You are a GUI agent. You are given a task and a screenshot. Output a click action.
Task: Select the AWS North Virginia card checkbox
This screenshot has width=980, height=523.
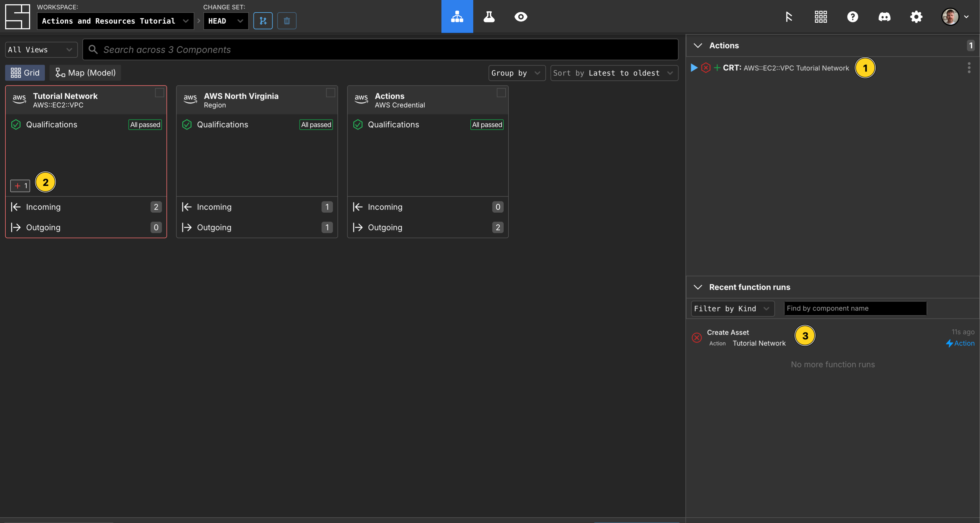[x=330, y=92]
